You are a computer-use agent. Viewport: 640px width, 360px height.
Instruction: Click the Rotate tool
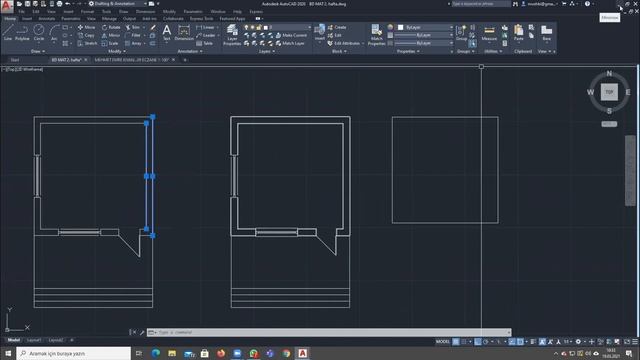(x=111, y=27)
